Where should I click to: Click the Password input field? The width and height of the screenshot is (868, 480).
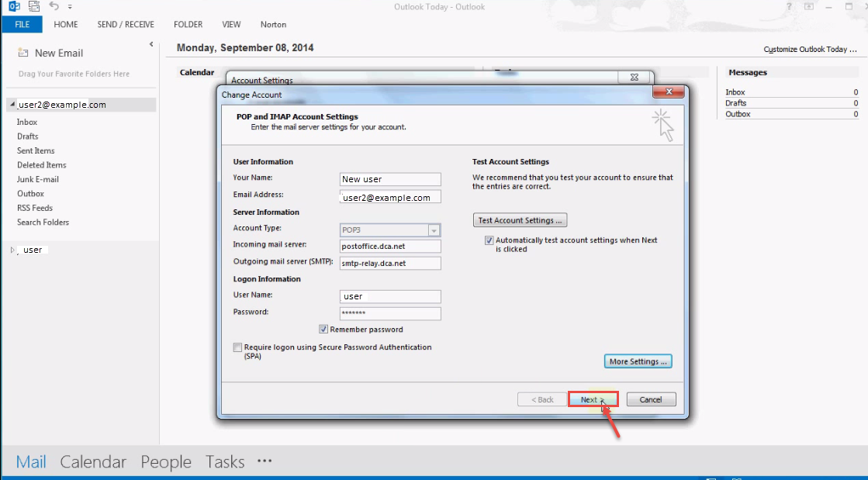pyautogui.click(x=390, y=313)
